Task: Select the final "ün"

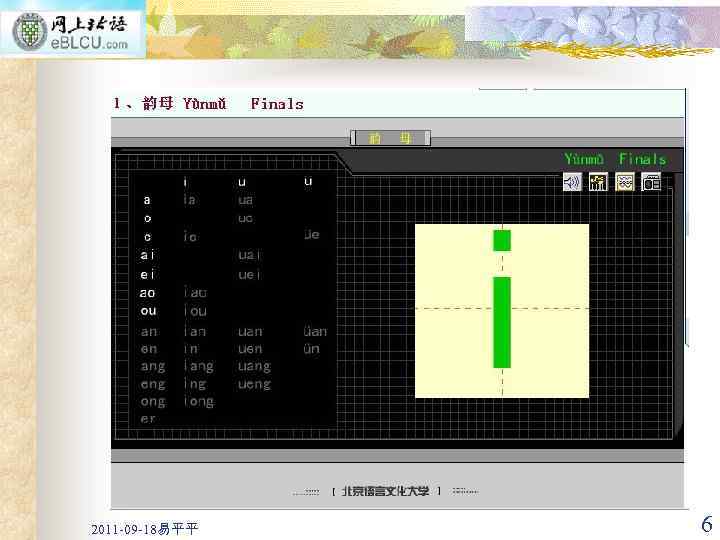Action: click(311, 349)
